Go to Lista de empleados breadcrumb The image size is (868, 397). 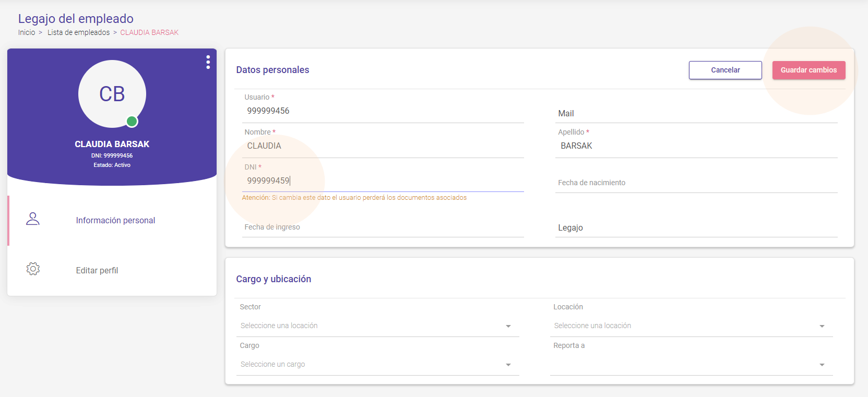click(79, 32)
